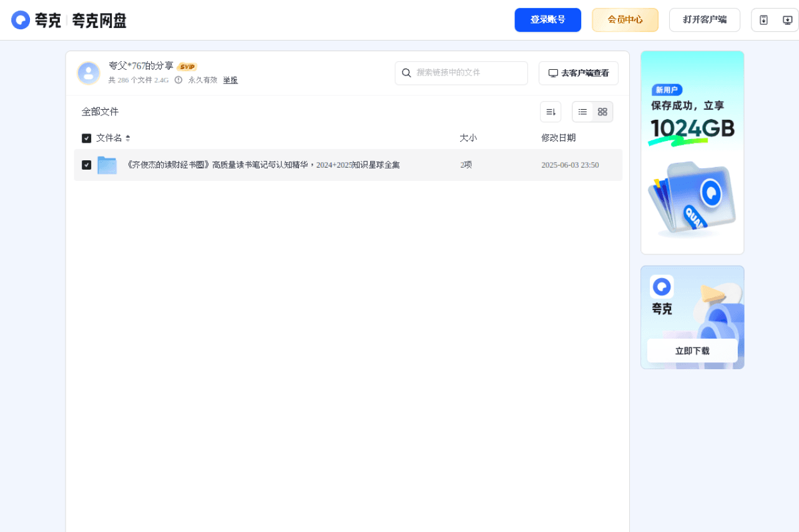The width and height of the screenshot is (799, 532).
Task: Click the 登录账号 button
Action: (547, 19)
